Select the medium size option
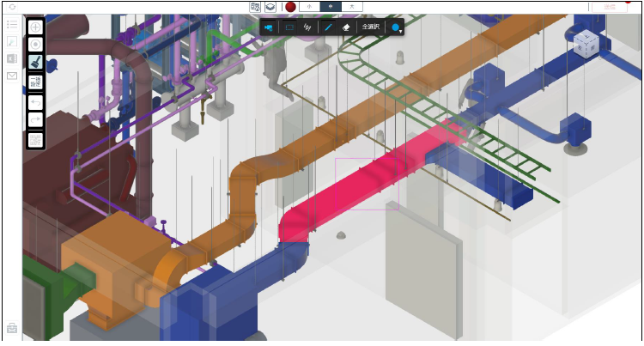 tap(330, 6)
